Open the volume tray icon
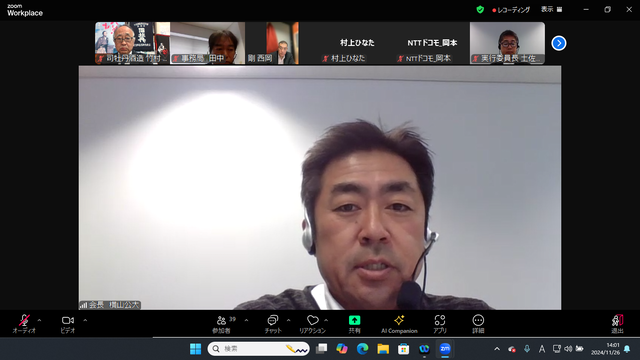The height and width of the screenshot is (360, 640). coord(568,349)
